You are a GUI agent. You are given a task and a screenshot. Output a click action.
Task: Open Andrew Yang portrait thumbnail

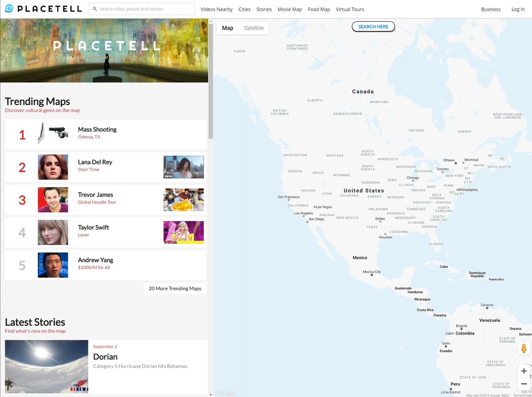(53, 265)
